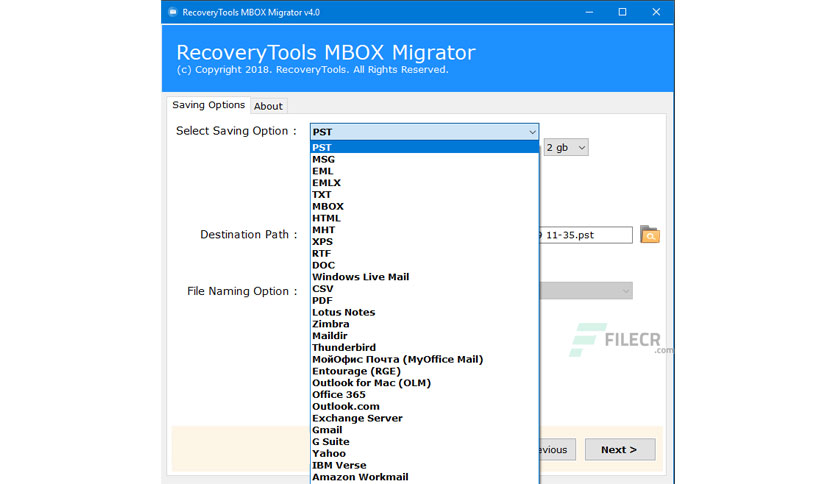Pick Outlook.com saving option
Image resolution: width=836 pixels, height=484 pixels.
(424, 406)
